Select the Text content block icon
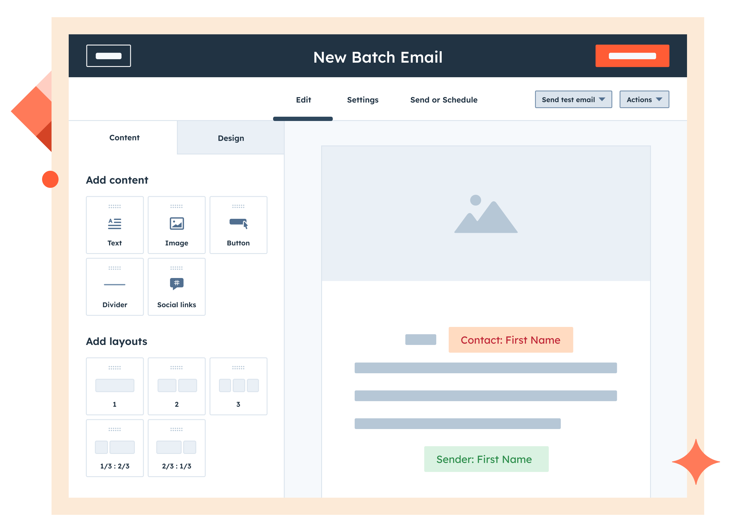 114,225
